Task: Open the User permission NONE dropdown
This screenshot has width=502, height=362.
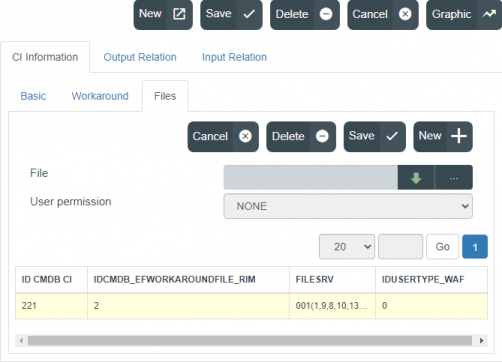Action: point(348,206)
